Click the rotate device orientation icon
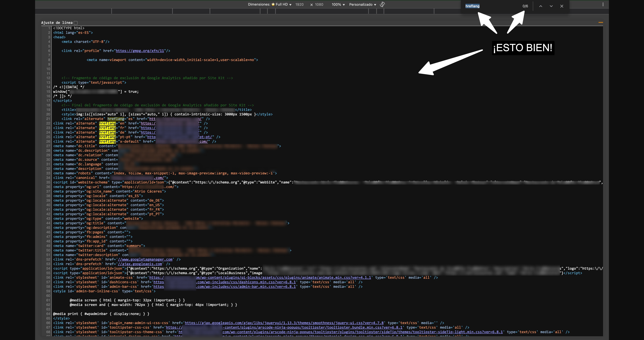 coord(382,5)
